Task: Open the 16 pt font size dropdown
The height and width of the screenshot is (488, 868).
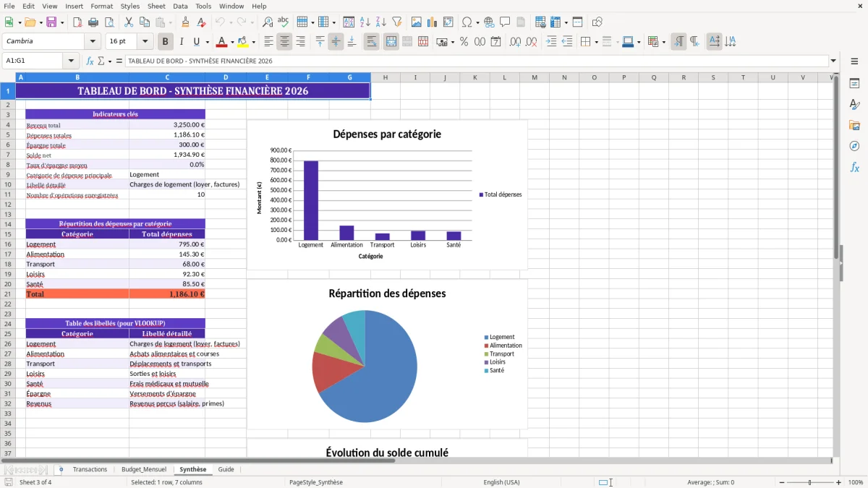Action: point(145,42)
